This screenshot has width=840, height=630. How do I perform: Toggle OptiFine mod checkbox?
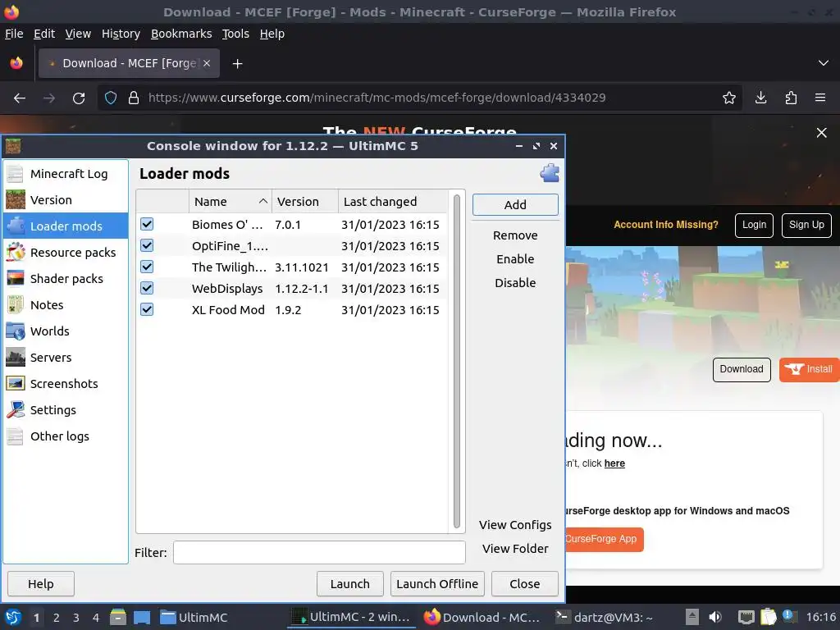147,245
